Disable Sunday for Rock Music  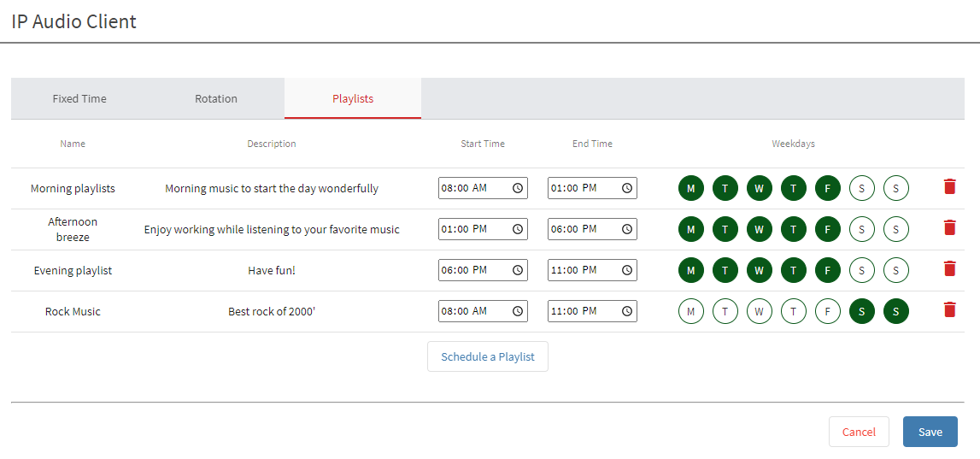point(896,311)
